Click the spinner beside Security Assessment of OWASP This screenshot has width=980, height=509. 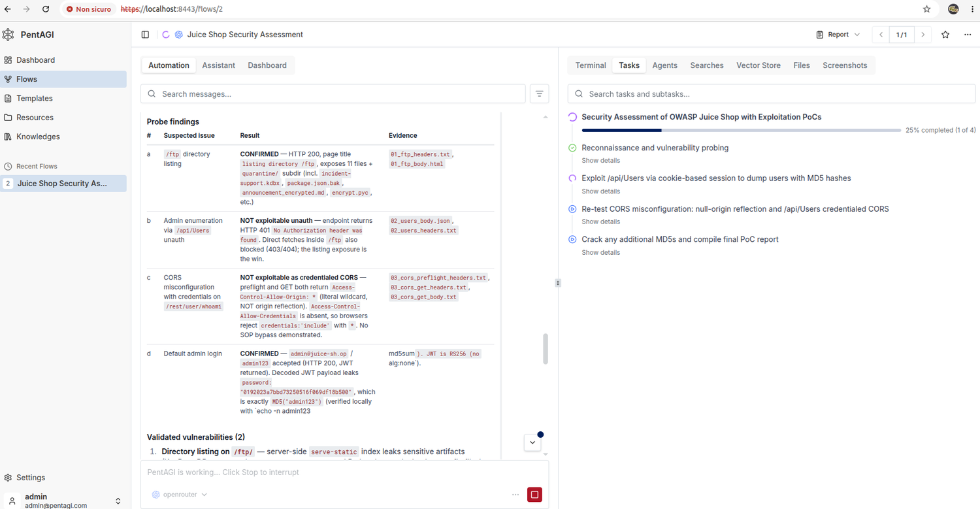(572, 118)
